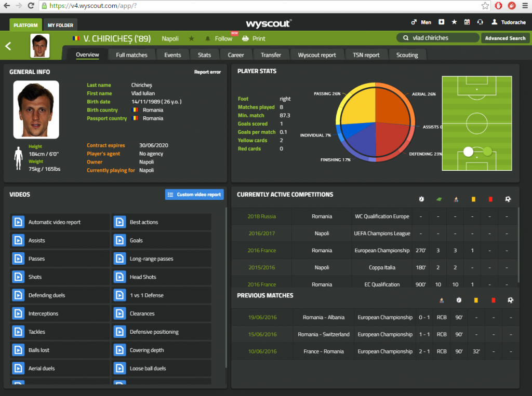
Task: Switch to the Full matches tab
Action: (x=131, y=55)
